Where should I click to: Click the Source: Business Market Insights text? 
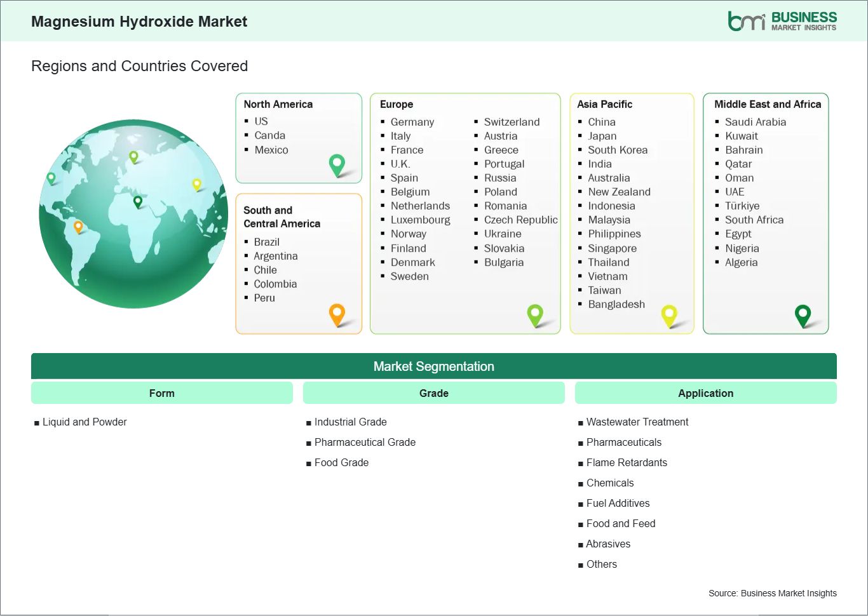[x=773, y=593]
